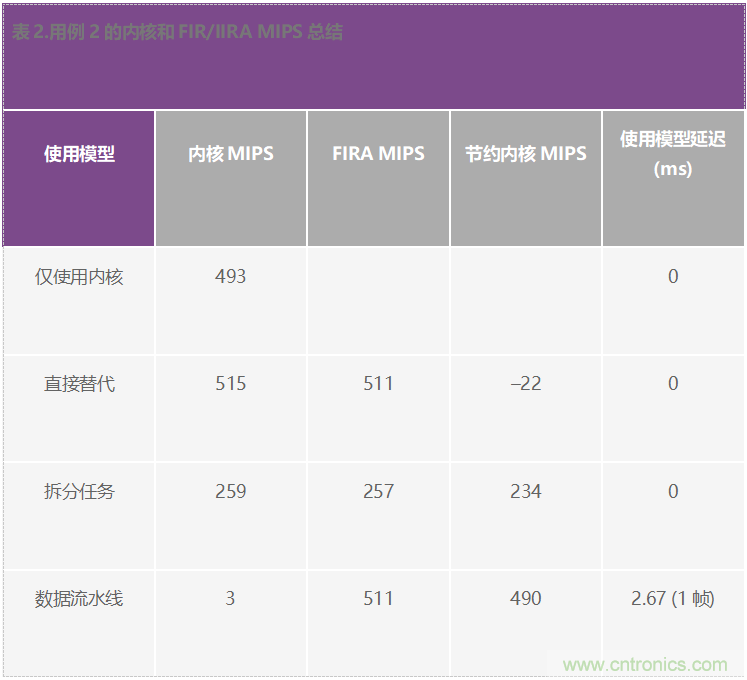The width and height of the screenshot is (747, 680).
Task: Click the 拆分任务 row label
Action: [x=79, y=492]
